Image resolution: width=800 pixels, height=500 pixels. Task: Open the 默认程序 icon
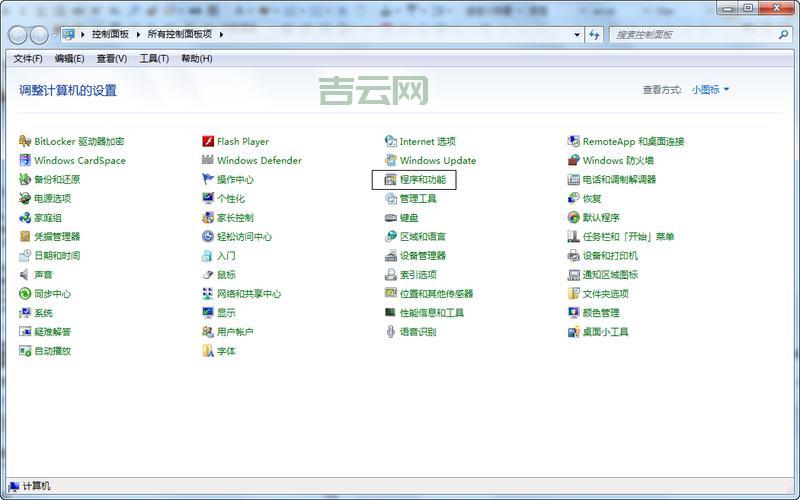coord(573,217)
